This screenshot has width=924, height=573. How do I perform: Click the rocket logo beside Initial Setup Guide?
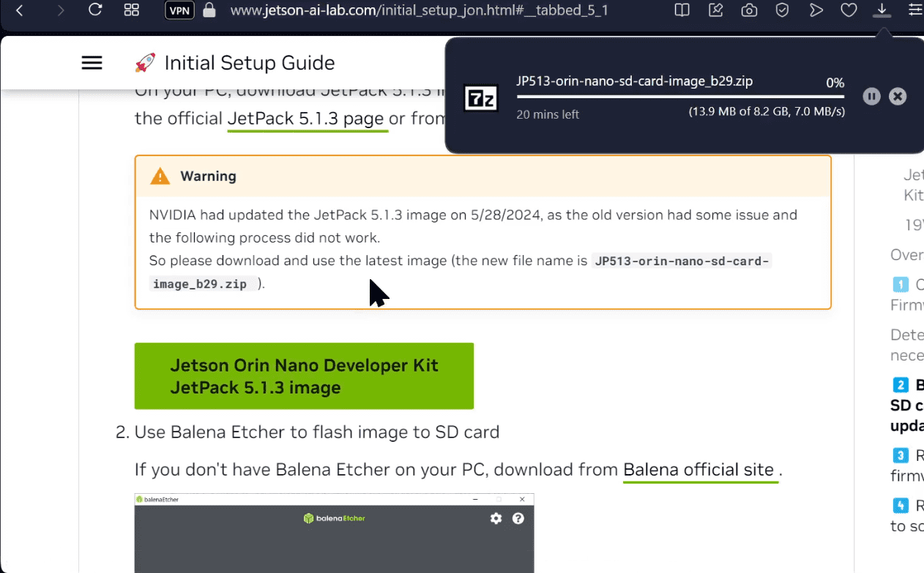coord(144,62)
